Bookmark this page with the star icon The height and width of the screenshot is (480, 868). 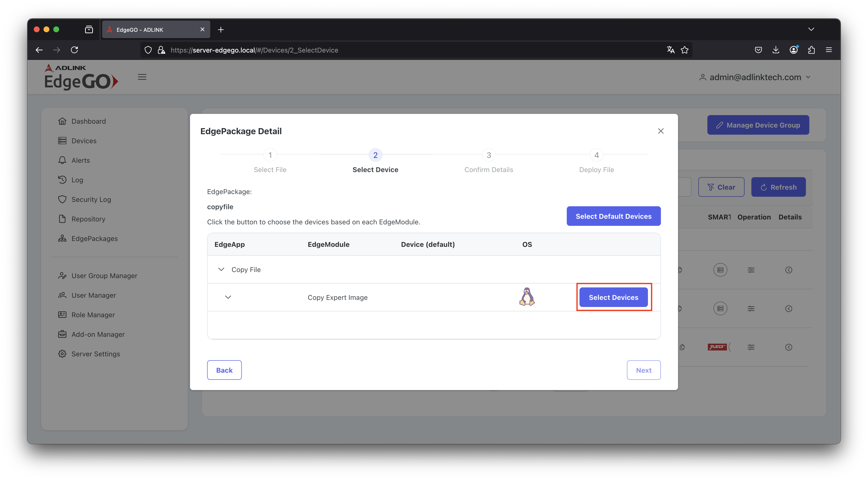point(684,50)
